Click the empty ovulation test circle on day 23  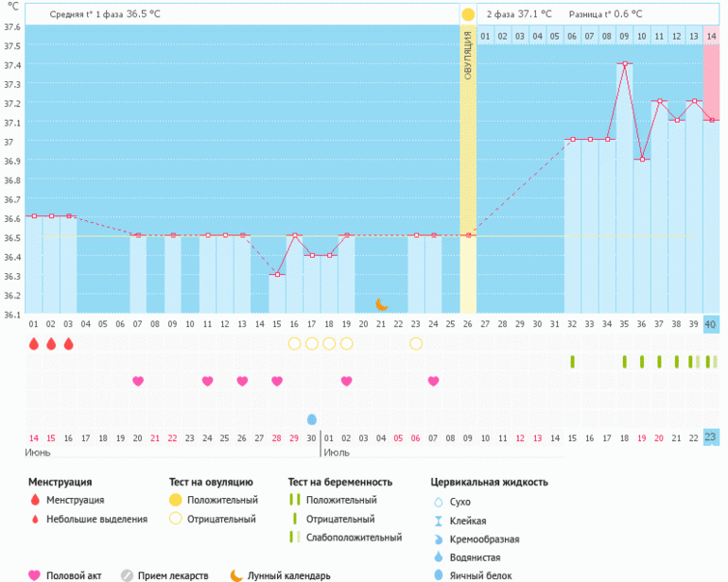click(416, 343)
